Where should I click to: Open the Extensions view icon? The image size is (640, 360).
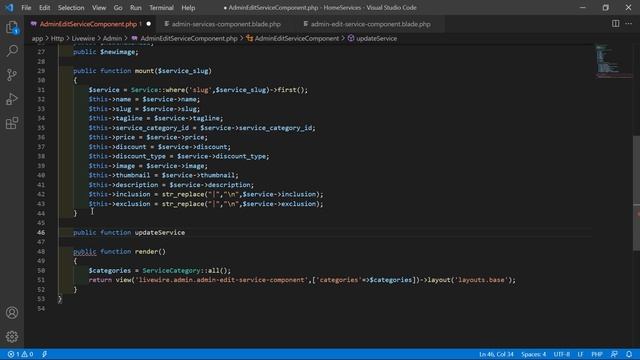tap(12, 123)
